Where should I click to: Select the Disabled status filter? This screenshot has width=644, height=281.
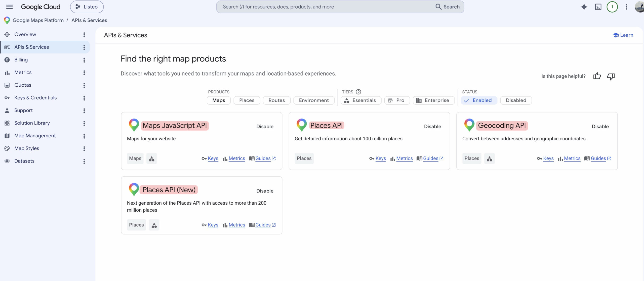tap(516, 100)
